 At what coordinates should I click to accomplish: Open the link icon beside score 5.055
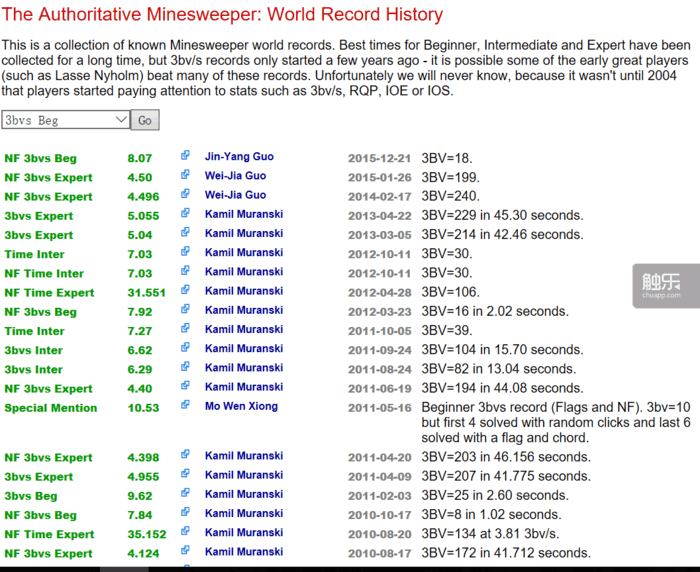coord(185,214)
